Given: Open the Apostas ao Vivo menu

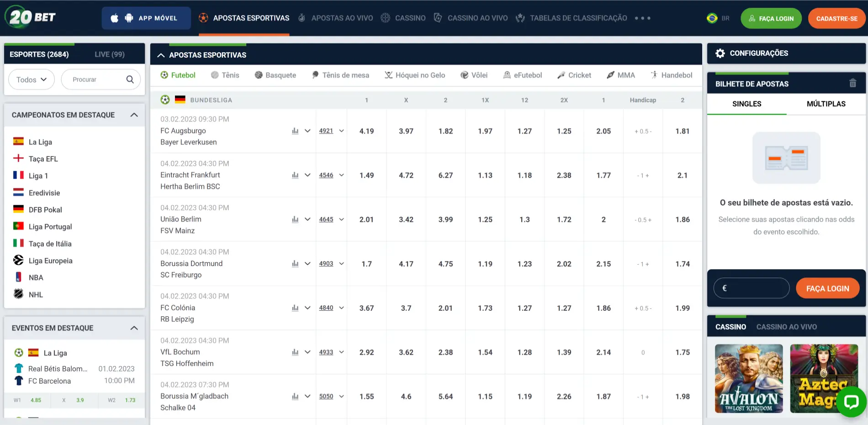Looking at the screenshot, I should (x=336, y=18).
